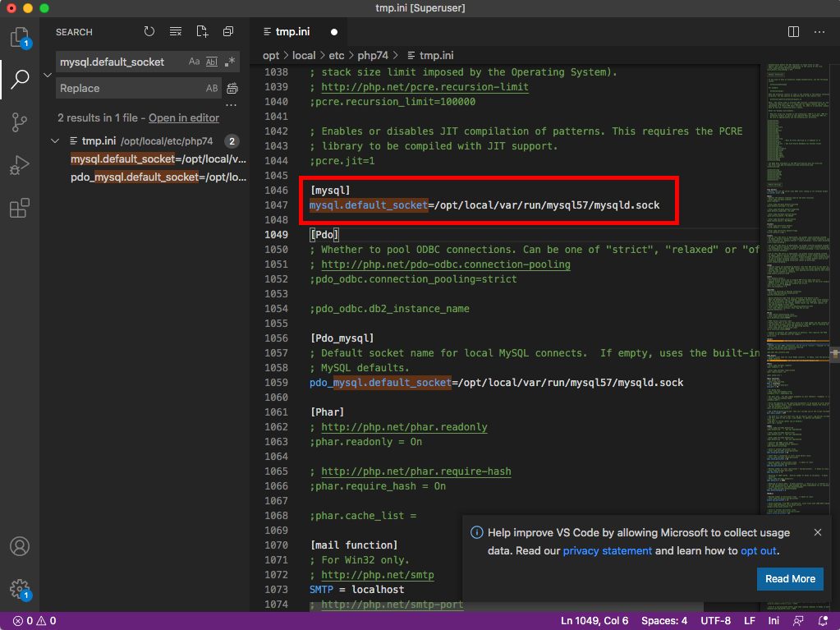
Task: Open the Source Control view
Action: [x=20, y=122]
